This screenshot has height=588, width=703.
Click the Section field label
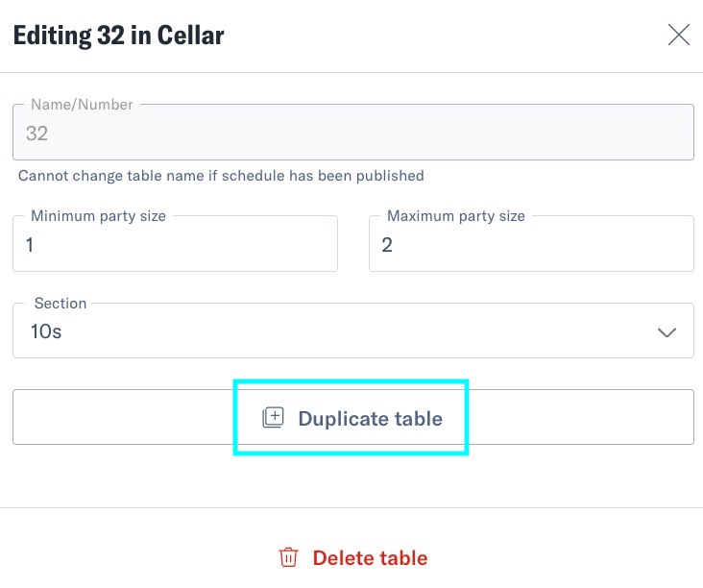tap(61, 304)
